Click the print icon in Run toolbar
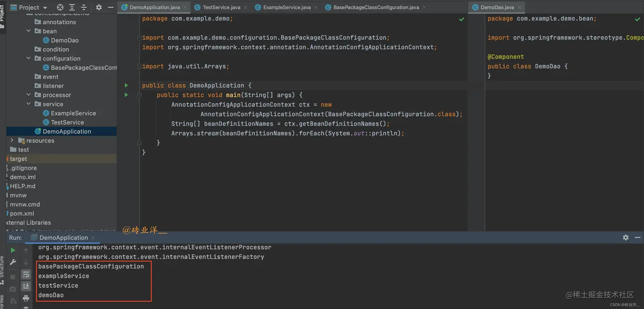 tap(26, 298)
